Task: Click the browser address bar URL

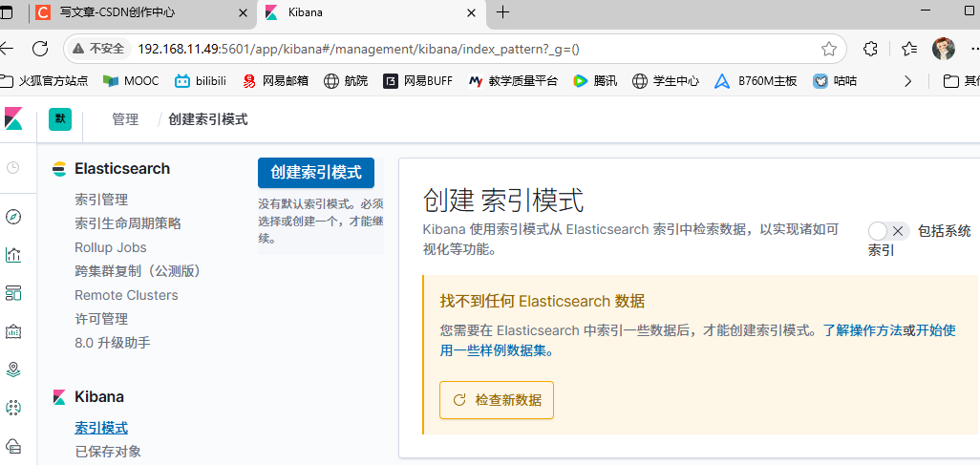Action: point(358,49)
